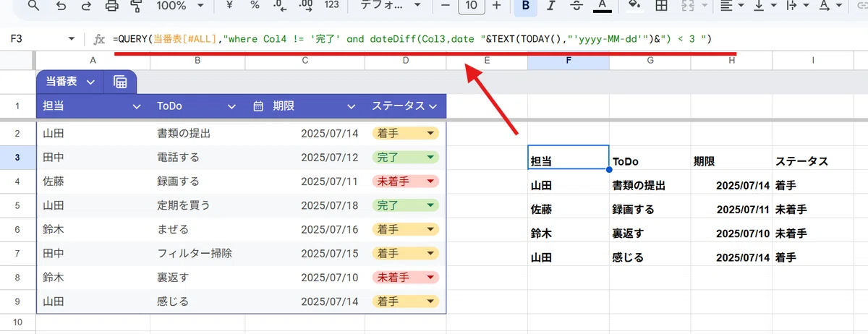Open the fill color picker
The image size is (868, 334).
pyautogui.click(x=634, y=6)
